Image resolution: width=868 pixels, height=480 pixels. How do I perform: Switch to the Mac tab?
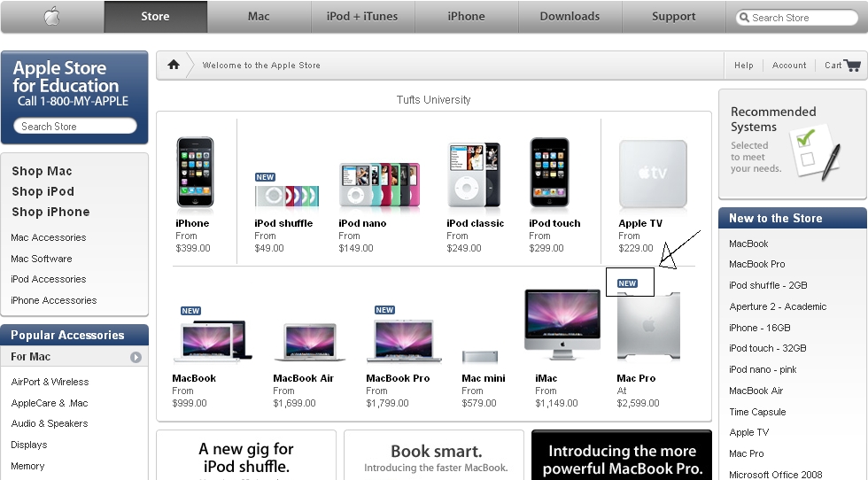click(x=259, y=17)
